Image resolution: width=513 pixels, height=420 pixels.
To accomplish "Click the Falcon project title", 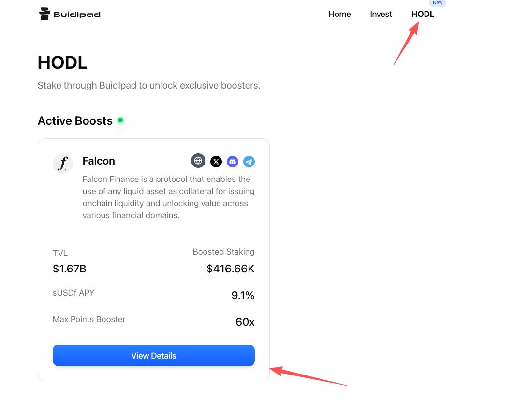I will point(99,161).
